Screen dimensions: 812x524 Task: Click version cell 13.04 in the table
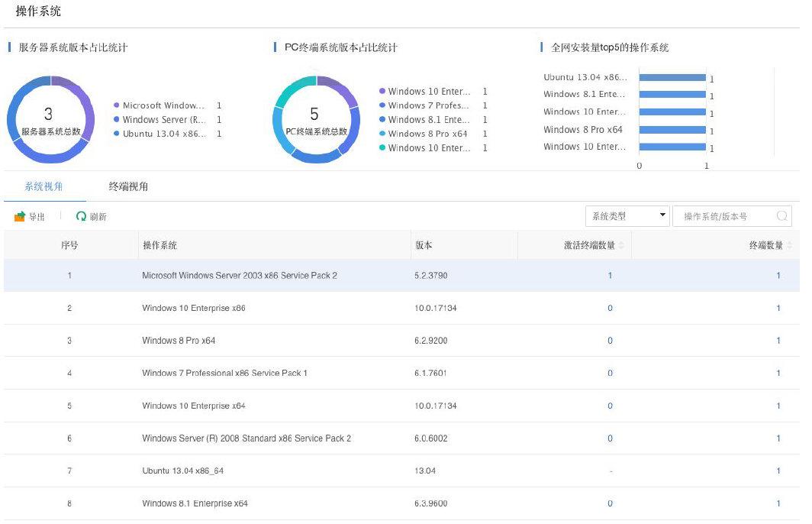coord(425,471)
